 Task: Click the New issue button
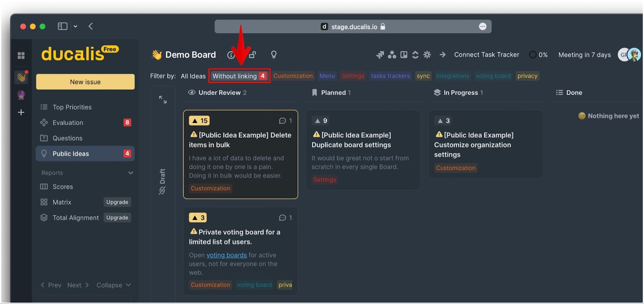tap(85, 82)
